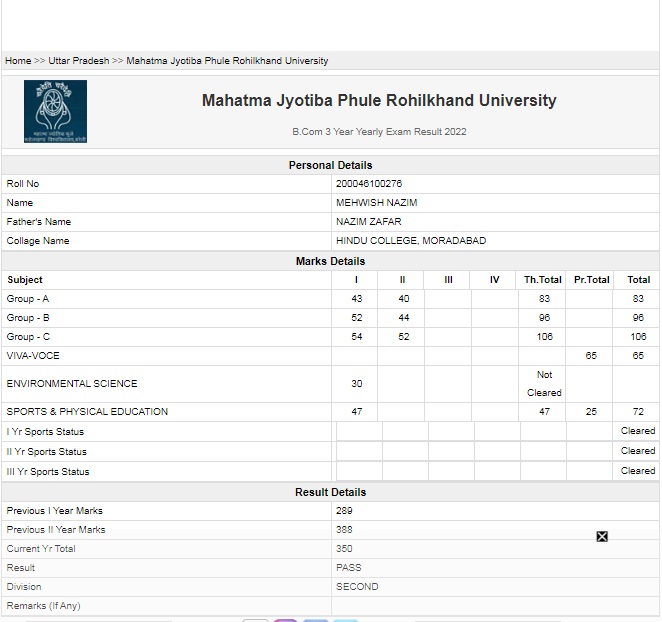Click the IV column header
This screenshot has height=622, width=662.
(x=494, y=280)
